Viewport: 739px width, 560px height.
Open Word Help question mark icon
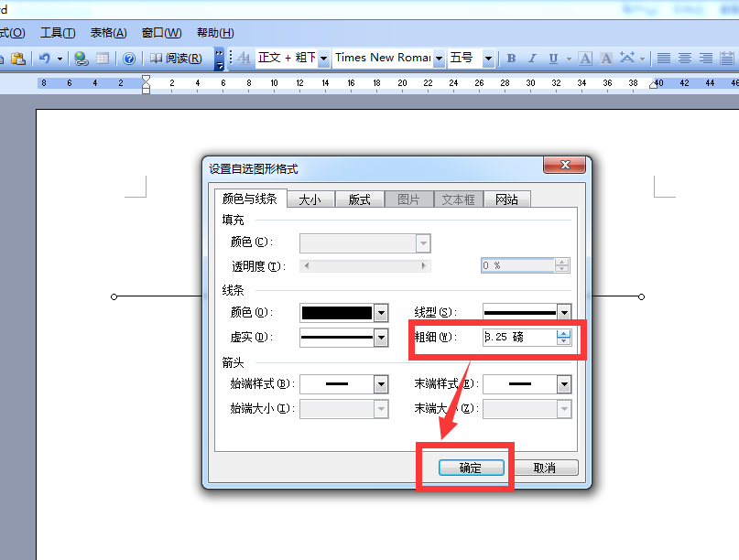tap(129, 59)
